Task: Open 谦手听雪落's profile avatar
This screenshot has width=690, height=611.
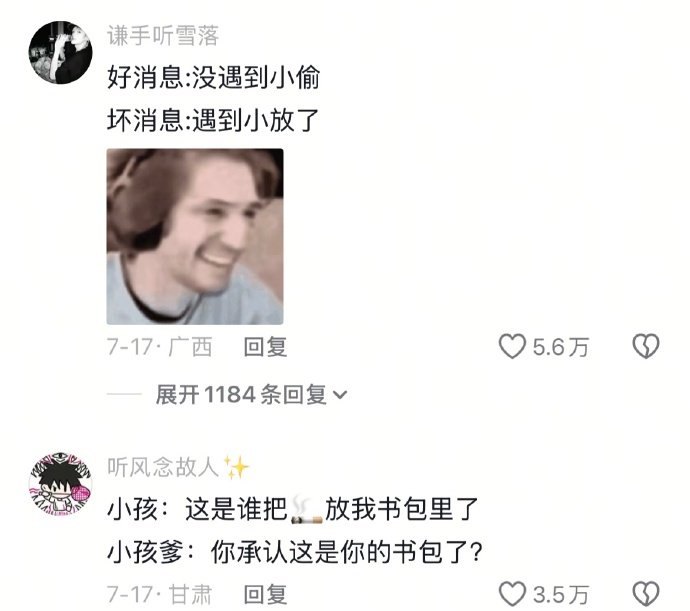Action: 61,52
